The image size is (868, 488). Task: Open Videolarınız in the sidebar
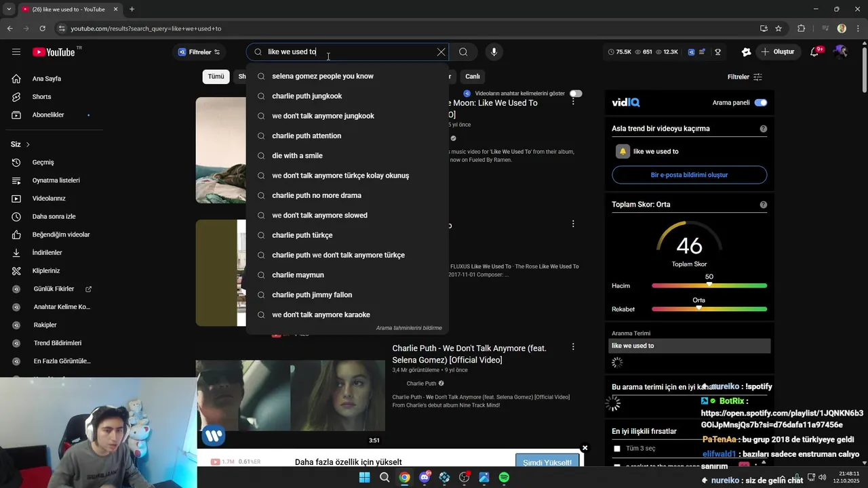click(x=49, y=199)
